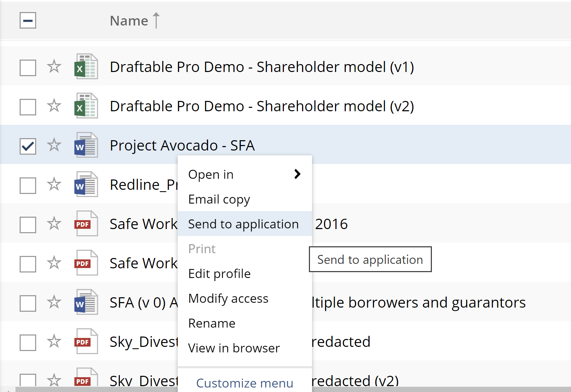Toggle the select-all checkbox in header
571x392 pixels.
(x=28, y=20)
